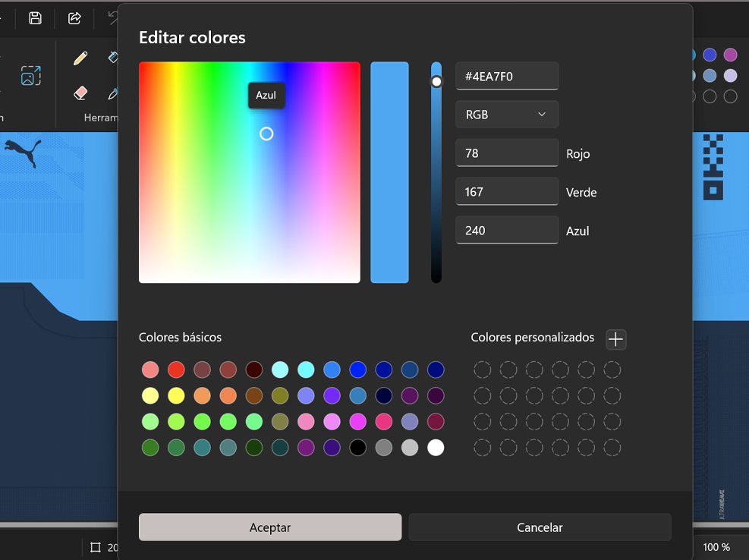749x560 pixels.
Task: Click the canvas size icon in status bar
Action: (x=96, y=547)
